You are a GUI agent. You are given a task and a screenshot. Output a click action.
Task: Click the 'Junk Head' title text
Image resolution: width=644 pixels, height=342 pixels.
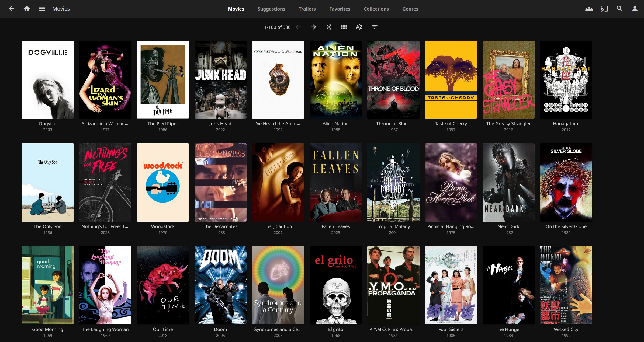tap(220, 124)
